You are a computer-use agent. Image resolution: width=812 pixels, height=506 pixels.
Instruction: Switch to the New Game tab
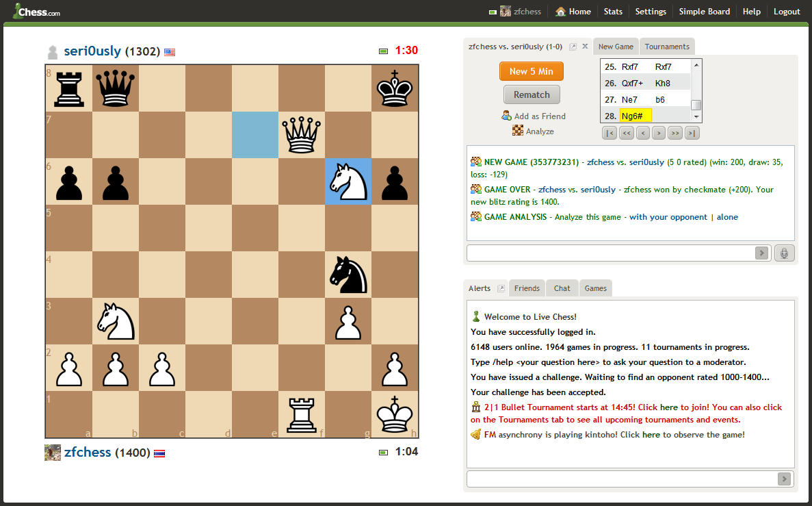pyautogui.click(x=616, y=47)
